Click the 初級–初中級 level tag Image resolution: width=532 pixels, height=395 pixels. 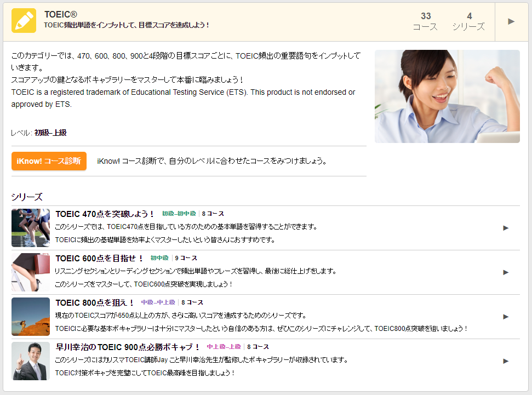pyautogui.click(x=179, y=214)
